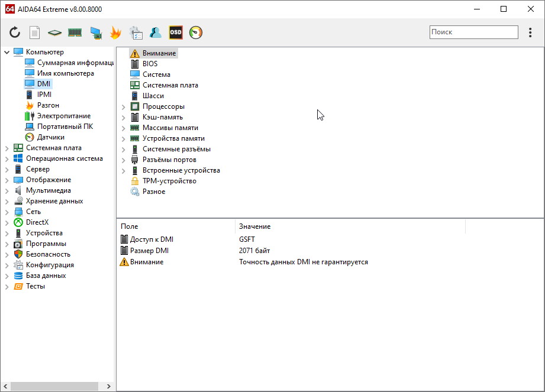The height and width of the screenshot is (392, 545).
Task: Click the tree horizontal scrollbar left arrow
Action: [5, 386]
